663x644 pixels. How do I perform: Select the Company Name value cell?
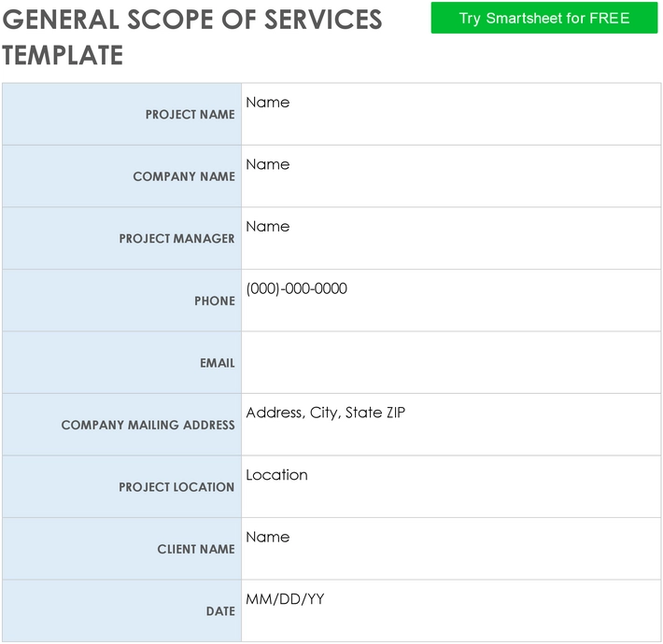point(450,176)
